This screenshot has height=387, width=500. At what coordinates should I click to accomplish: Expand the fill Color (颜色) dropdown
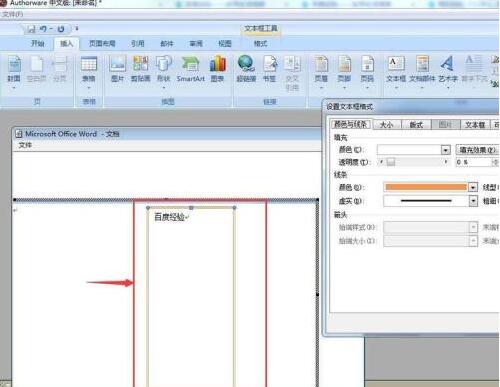pyautogui.click(x=445, y=150)
